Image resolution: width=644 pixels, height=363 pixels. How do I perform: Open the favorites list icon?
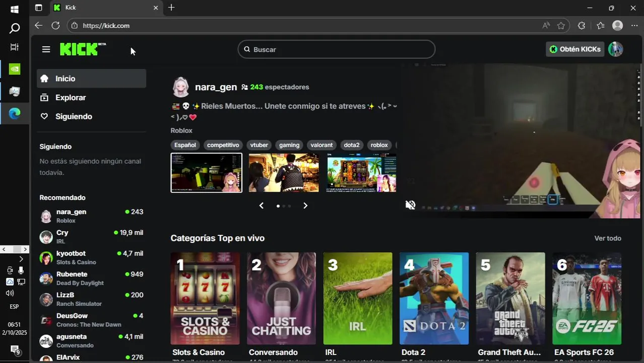coord(600,26)
